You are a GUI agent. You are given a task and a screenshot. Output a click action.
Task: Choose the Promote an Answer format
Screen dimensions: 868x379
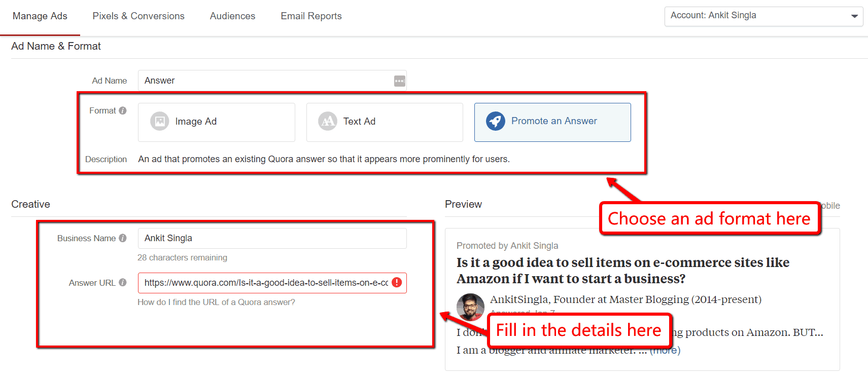click(x=552, y=122)
